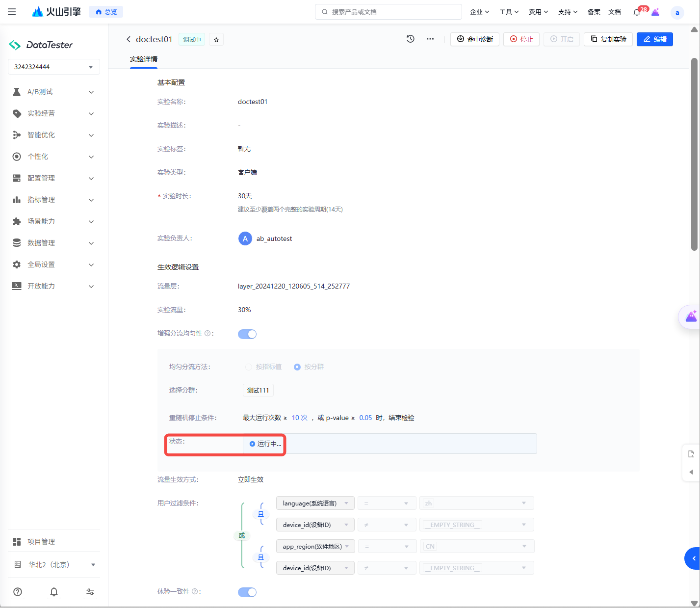The image size is (700, 608).
Task: Click the search products or docs field
Action: pos(389,12)
